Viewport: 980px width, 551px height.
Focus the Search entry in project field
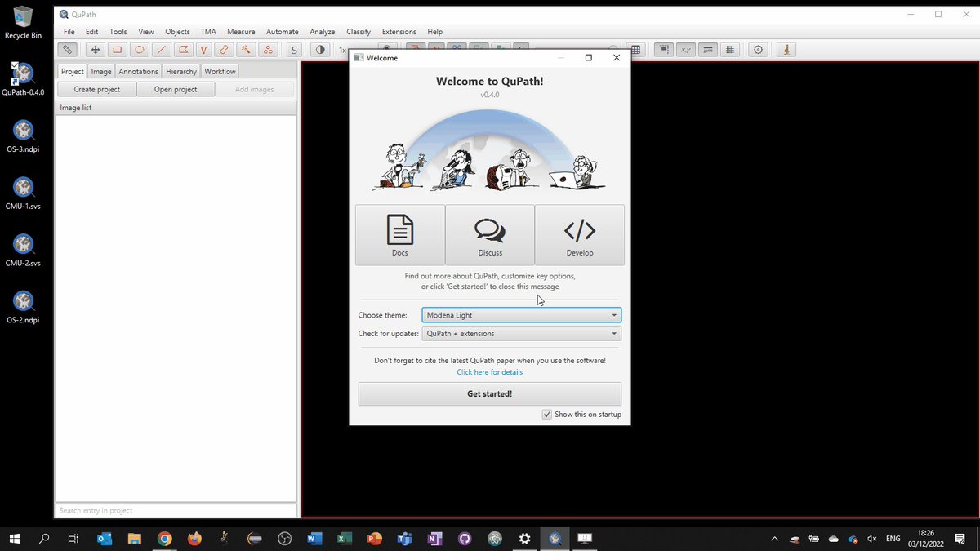click(176, 510)
